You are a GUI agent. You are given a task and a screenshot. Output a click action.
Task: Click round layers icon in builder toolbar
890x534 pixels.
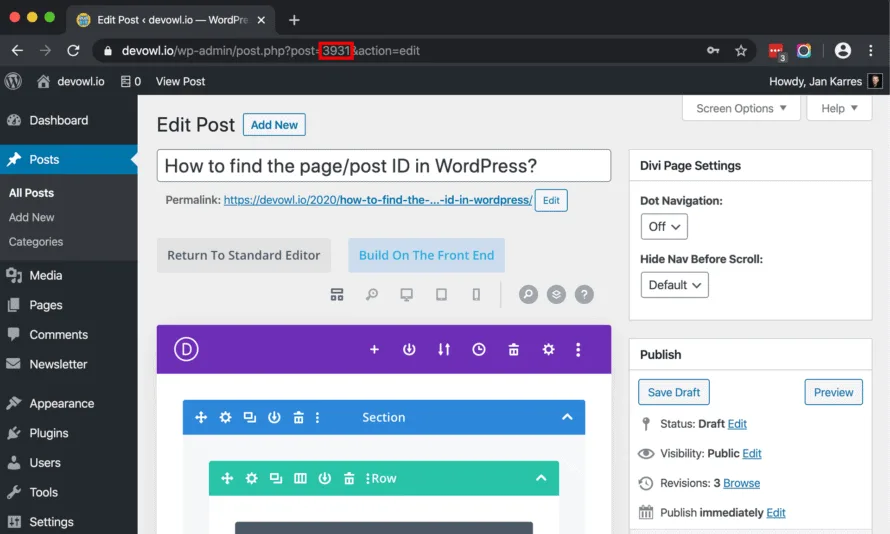pos(556,295)
